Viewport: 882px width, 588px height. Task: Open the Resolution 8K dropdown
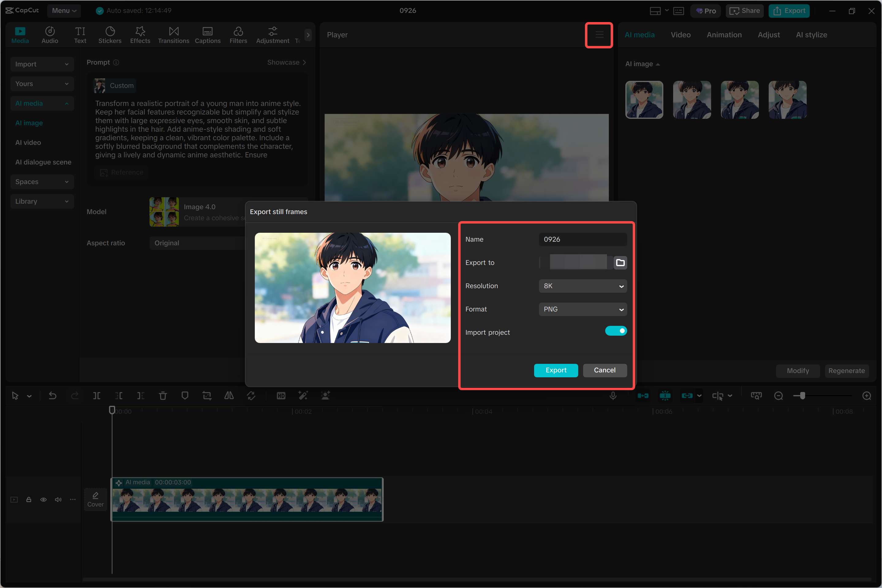point(582,286)
